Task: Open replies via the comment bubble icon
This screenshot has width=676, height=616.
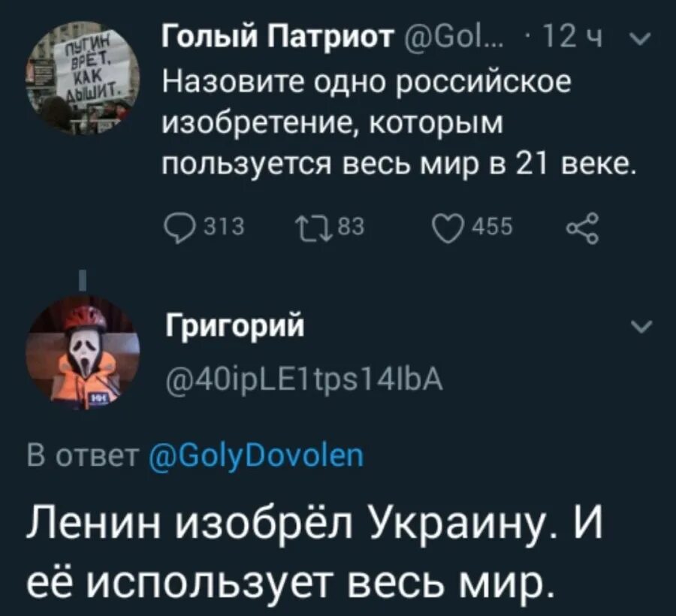Action: [x=178, y=228]
